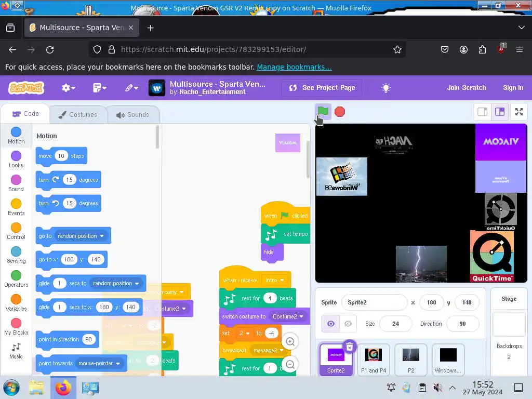Screen dimensions: 532x399
Task: Select the Events block category
Action: click(16, 207)
